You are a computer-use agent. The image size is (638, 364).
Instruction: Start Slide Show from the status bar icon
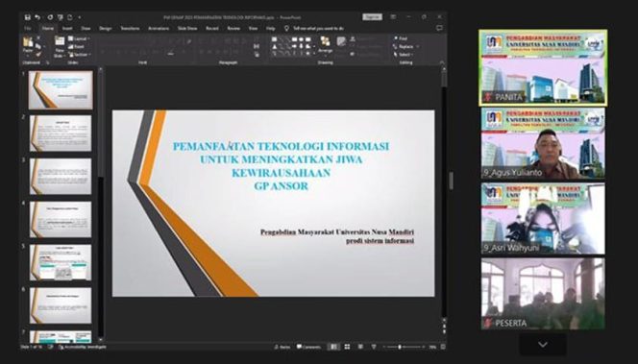(x=374, y=347)
